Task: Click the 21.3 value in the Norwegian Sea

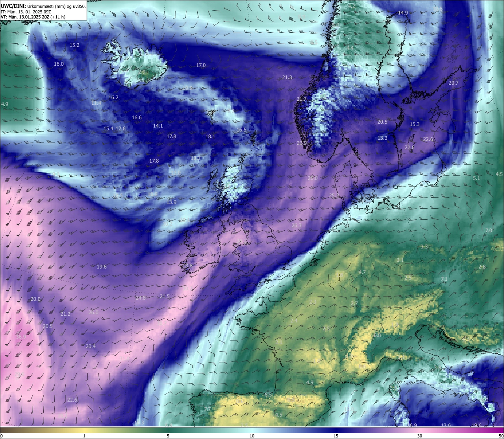Action: tap(287, 77)
